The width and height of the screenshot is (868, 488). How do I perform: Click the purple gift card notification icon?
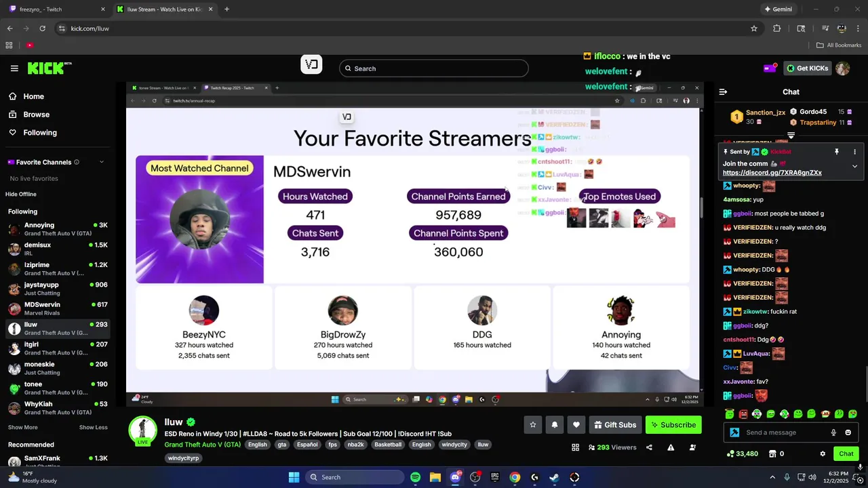pos(770,68)
